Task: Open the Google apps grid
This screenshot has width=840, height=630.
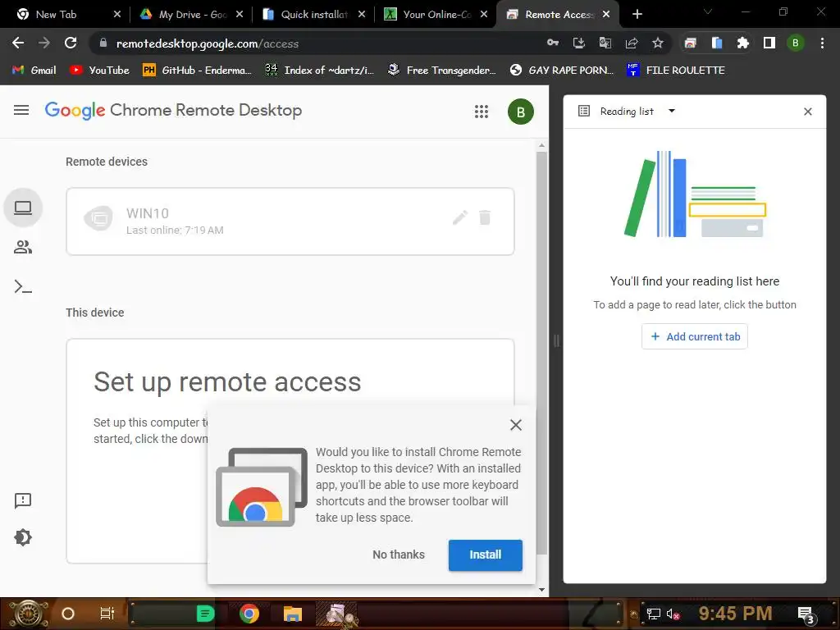Action: point(481,112)
